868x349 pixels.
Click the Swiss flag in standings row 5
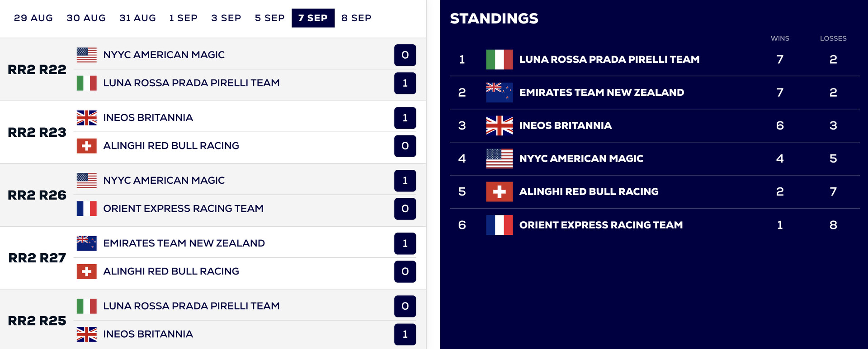coord(499,191)
